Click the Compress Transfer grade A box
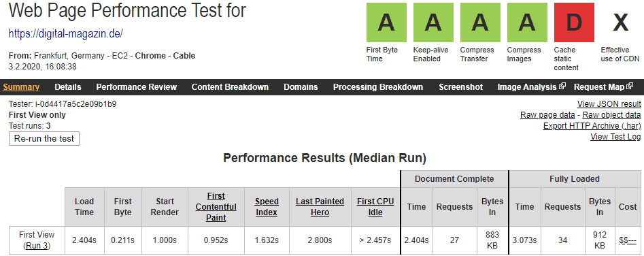 [x=479, y=22]
